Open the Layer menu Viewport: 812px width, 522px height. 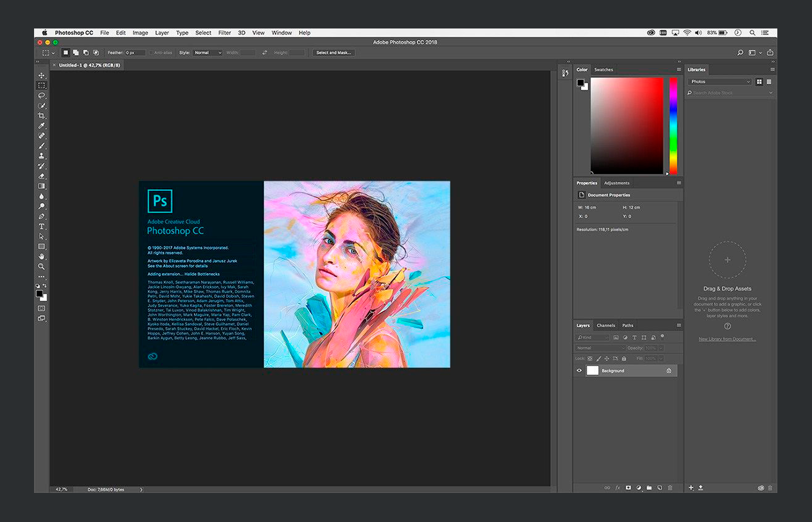click(162, 33)
